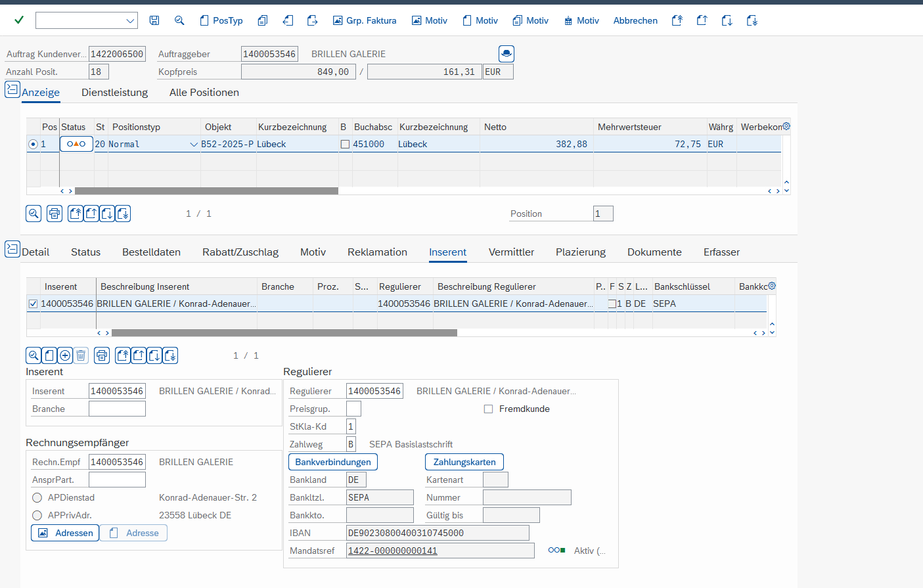Click the copy-pages icon right of PosTyp
This screenshot has width=923, height=588.
point(263,20)
